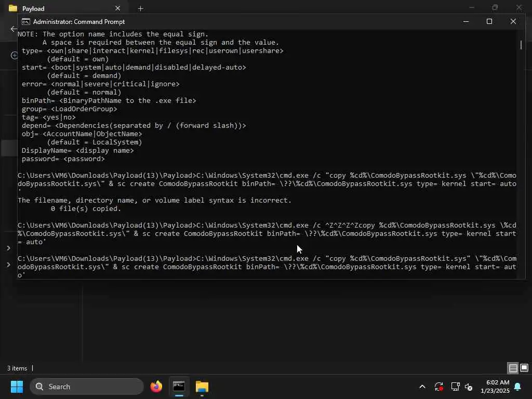Click the 'NOTE: The option name' line
The height and width of the screenshot is (399, 532).
tap(113, 34)
